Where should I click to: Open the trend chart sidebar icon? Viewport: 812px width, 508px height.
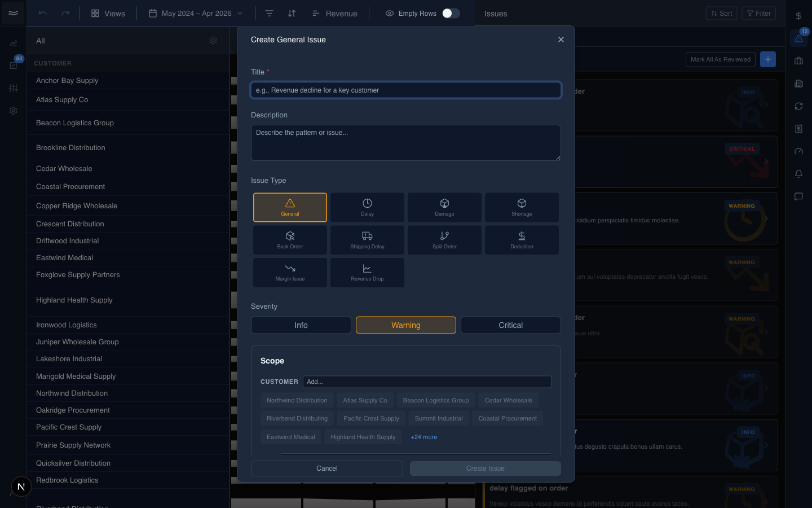(14, 43)
